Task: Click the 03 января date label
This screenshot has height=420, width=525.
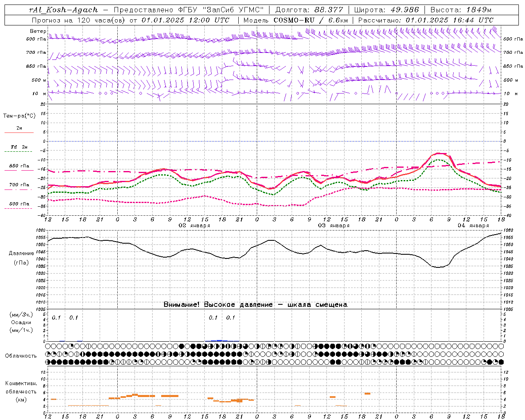Action: pyautogui.click(x=334, y=226)
